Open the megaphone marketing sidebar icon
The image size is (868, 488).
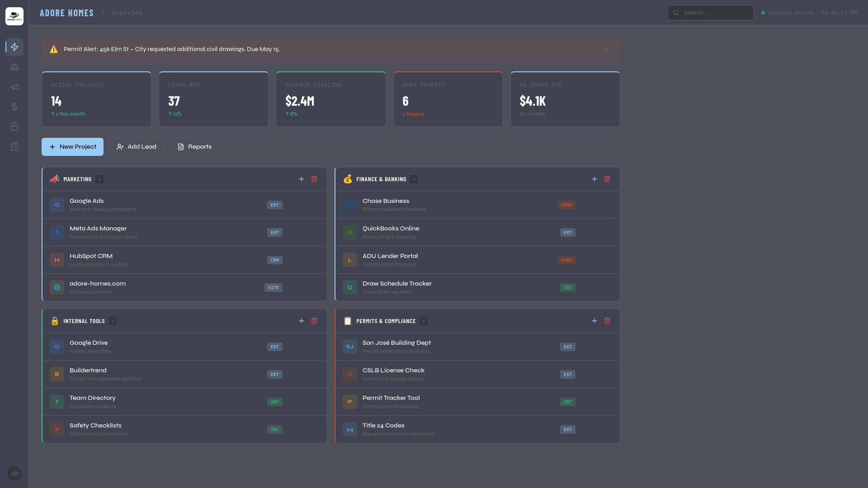coord(14,87)
